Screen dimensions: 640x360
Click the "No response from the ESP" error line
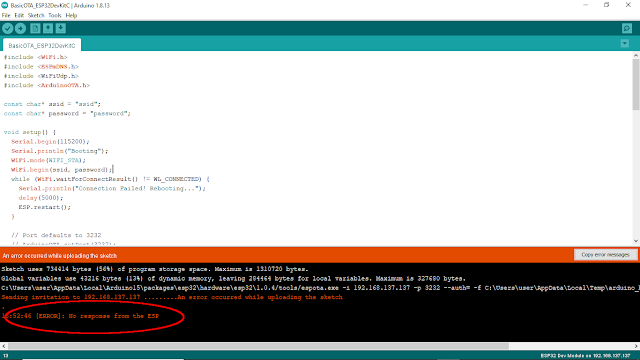(80, 316)
